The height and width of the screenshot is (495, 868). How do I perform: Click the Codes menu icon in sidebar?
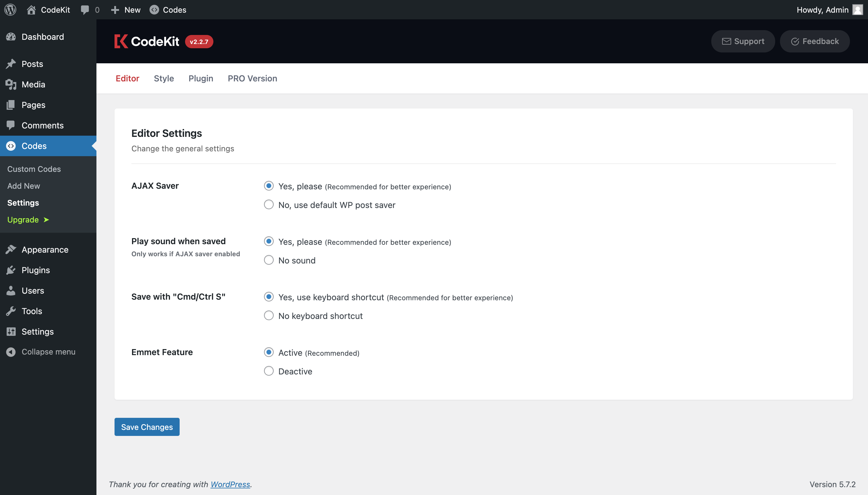[11, 146]
